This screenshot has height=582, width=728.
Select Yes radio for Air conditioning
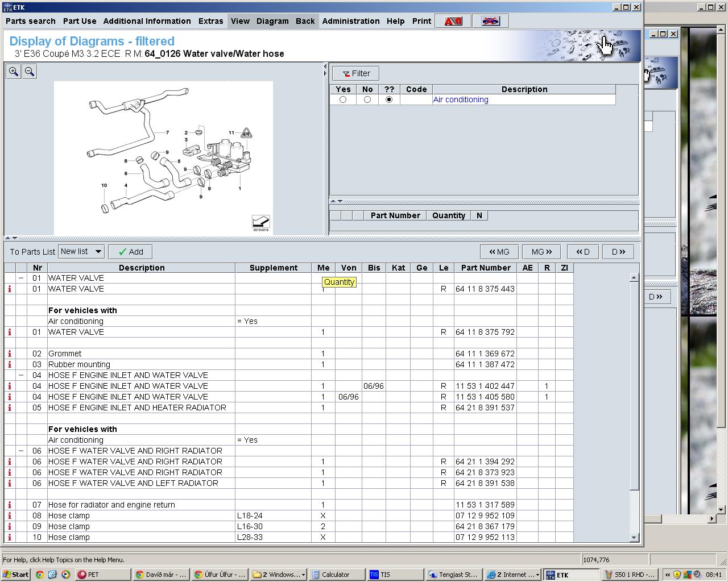point(343,99)
